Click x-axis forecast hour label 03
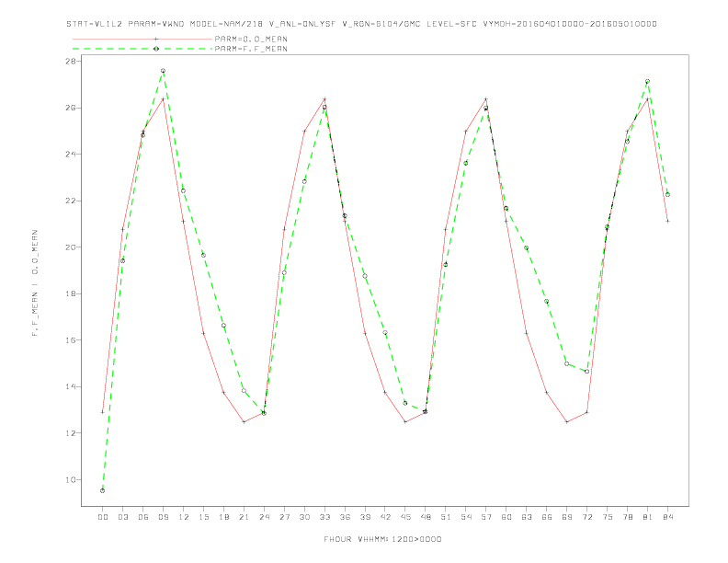Viewport: 728px width, 563px height. tap(122, 517)
